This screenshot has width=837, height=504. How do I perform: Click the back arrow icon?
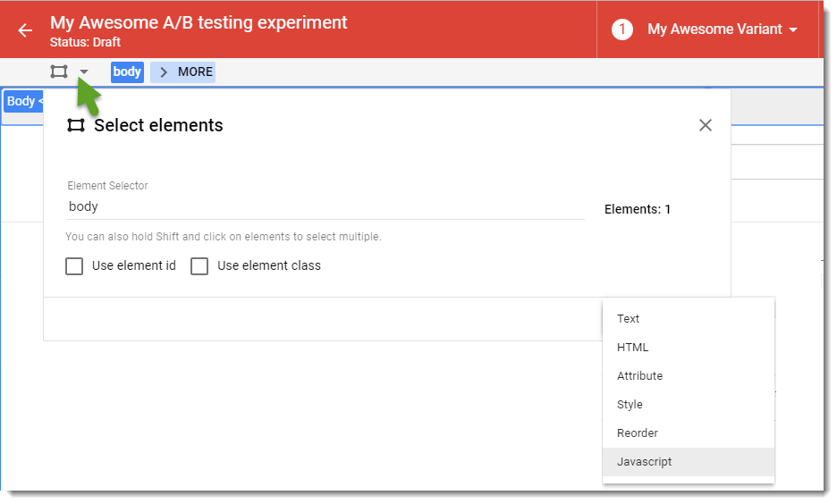[x=25, y=30]
